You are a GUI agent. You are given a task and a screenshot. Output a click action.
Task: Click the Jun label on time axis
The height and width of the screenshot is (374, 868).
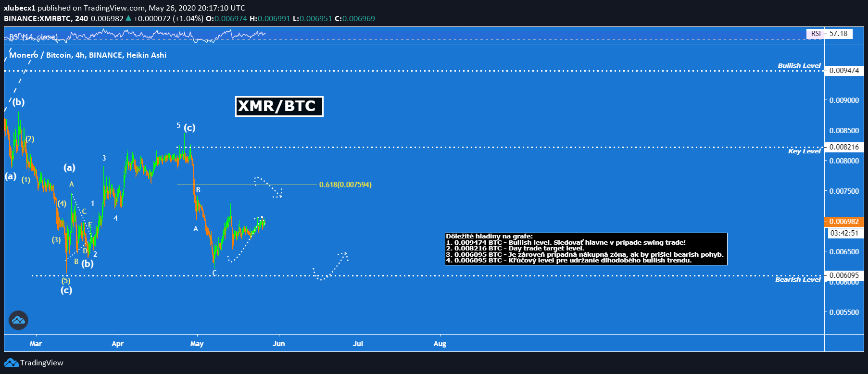(278, 344)
